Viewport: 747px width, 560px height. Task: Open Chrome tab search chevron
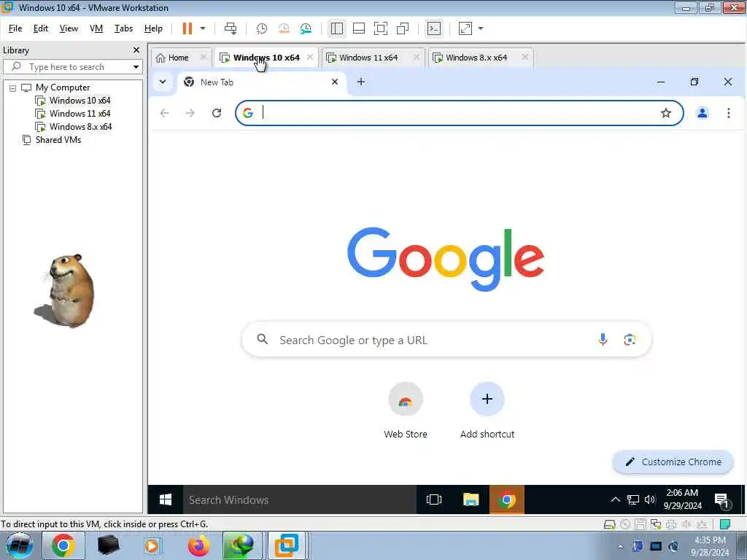tap(163, 82)
